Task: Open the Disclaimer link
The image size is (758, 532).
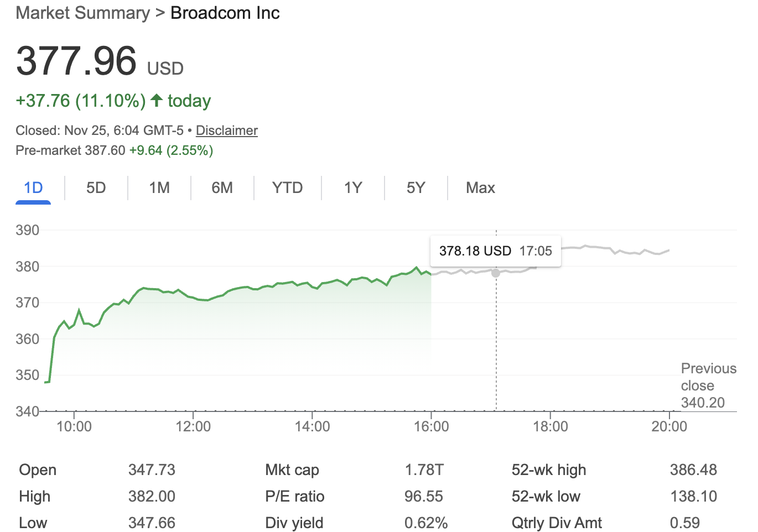Action: pyautogui.click(x=226, y=131)
